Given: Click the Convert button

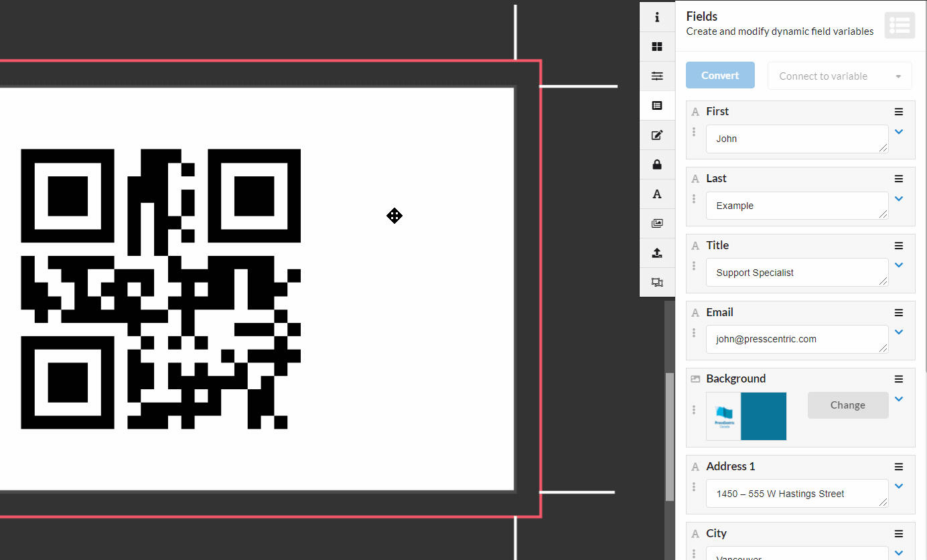Looking at the screenshot, I should [720, 75].
